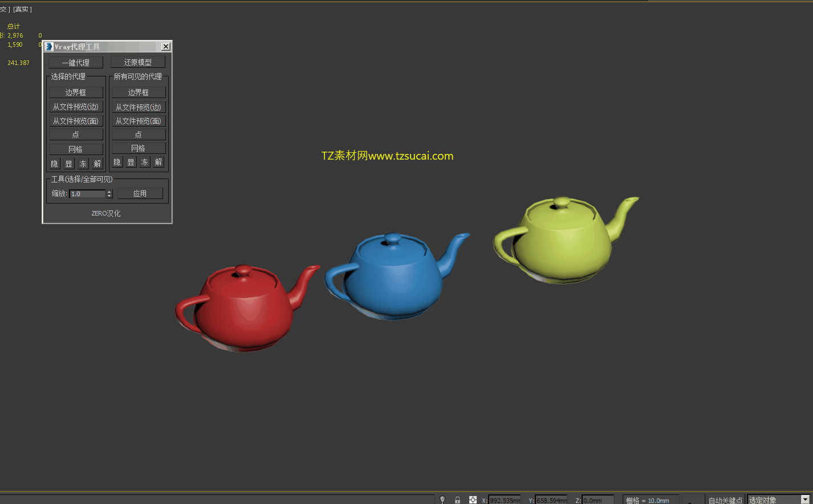Click the 还原模型 button

coord(138,62)
